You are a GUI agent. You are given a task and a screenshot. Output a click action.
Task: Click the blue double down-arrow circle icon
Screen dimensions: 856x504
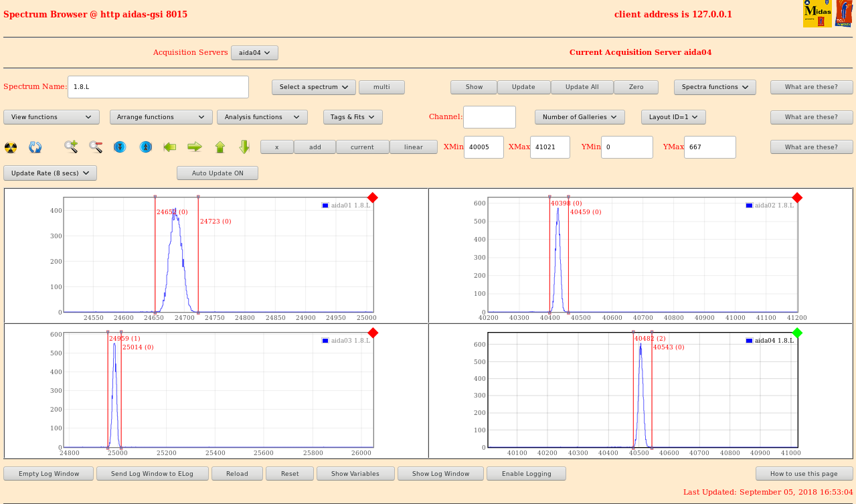coord(120,147)
